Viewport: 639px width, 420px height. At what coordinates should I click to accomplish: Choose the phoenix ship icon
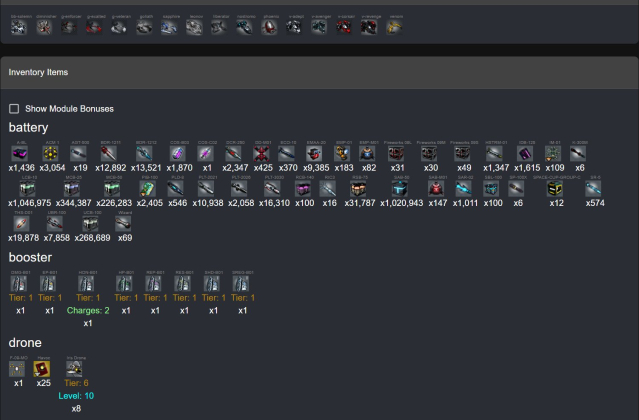(269, 27)
